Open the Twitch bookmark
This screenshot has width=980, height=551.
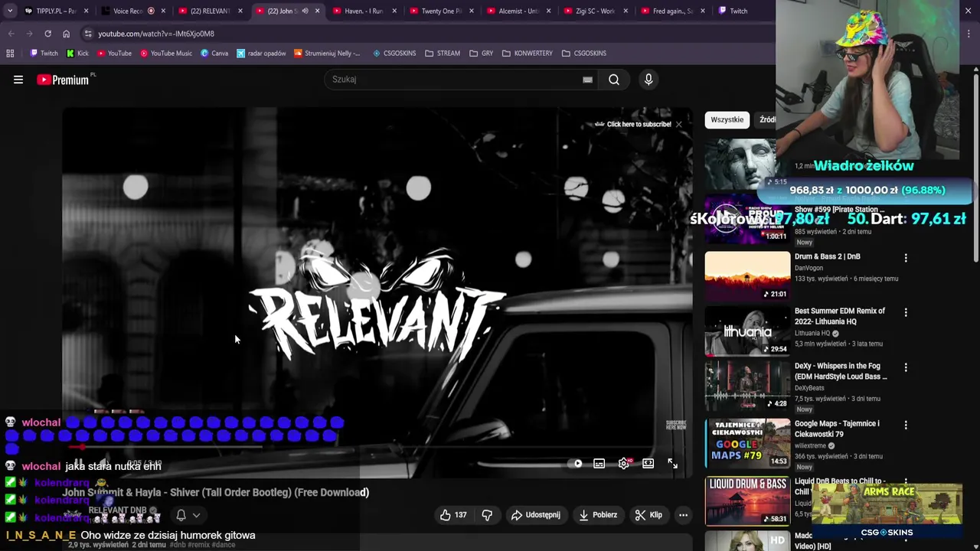[44, 54]
